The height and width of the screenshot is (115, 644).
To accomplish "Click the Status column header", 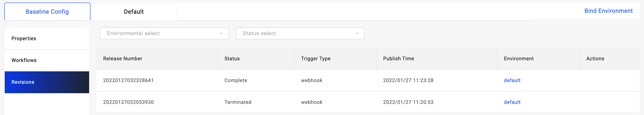I will click(232, 59).
